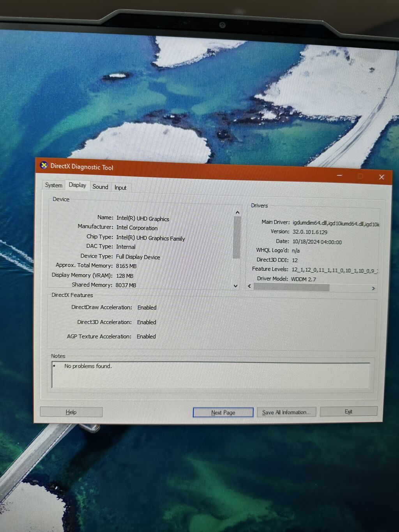This screenshot has height=532, width=399.
Task: Click driver version '32.0.101.6129'
Action: coord(310,232)
